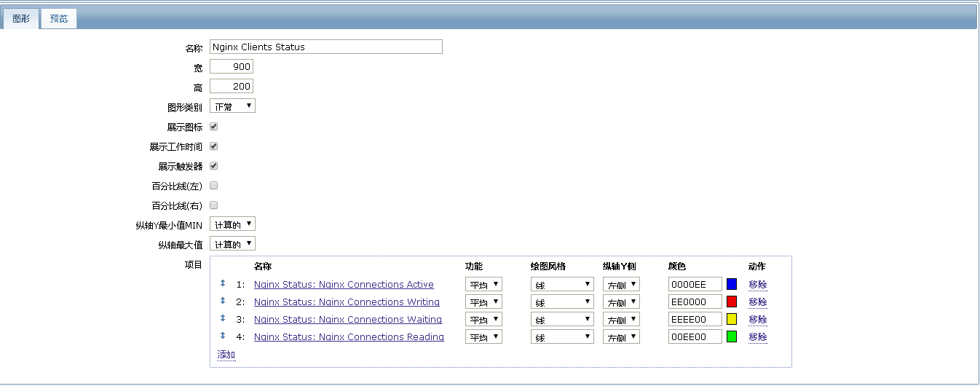Grab the reorder handle for item 4
The height and width of the screenshot is (386, 980).
[x=223, y=336]
